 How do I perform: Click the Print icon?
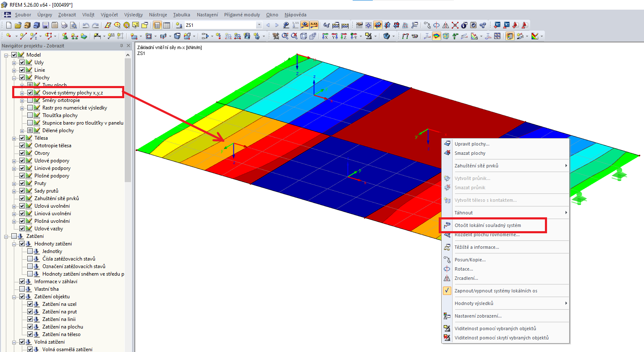(64, 25)
